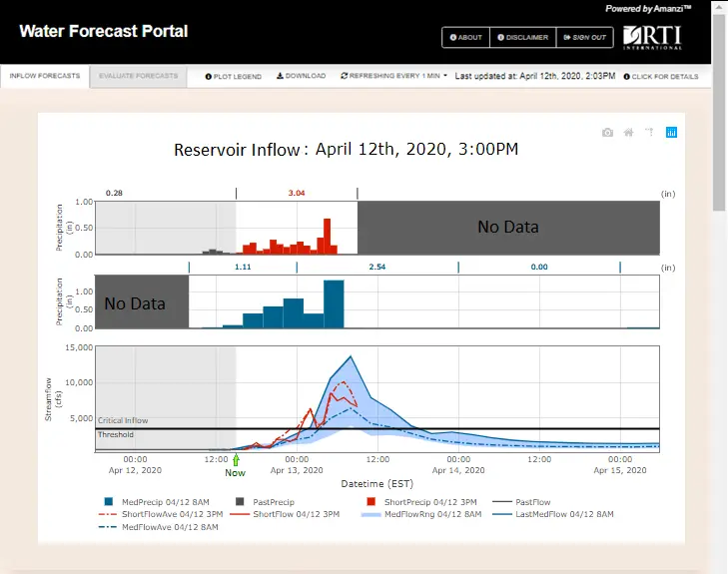The image size is (728, 574).
Task: Toggle LastMedFlow 04/12 8AM legend entry
Action: coord(553,514)
